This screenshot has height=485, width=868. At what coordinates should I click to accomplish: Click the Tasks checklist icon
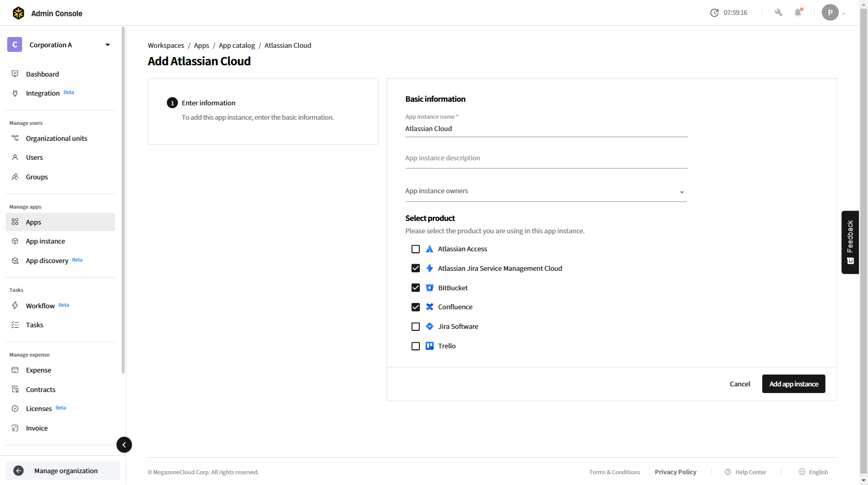click(x=15, y=325)
